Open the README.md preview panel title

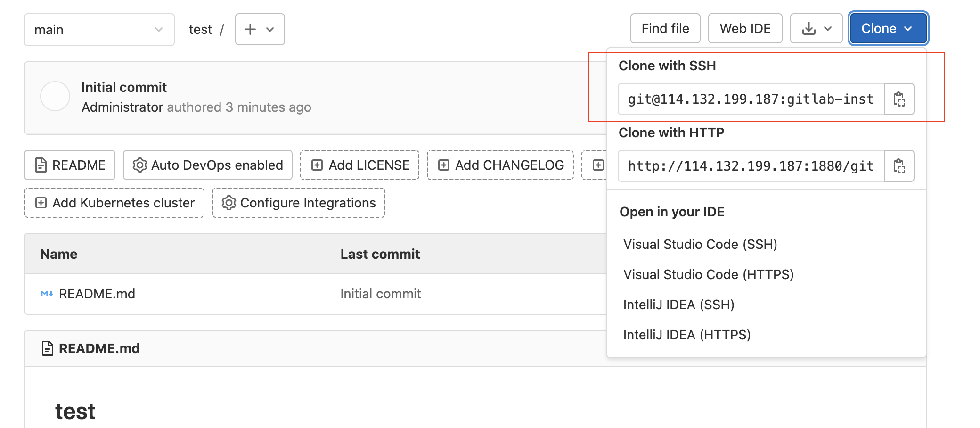(99, 348)
